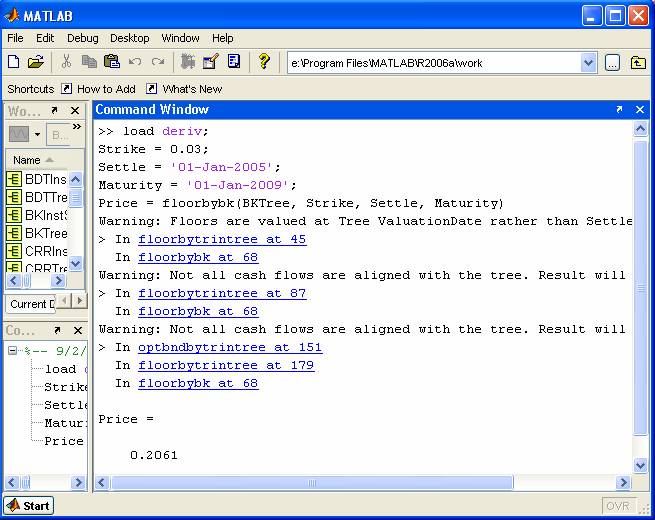This screenshot has width=655, height=520.
Task: Switch to the Current Directory tab
Action: coord(31,304)
